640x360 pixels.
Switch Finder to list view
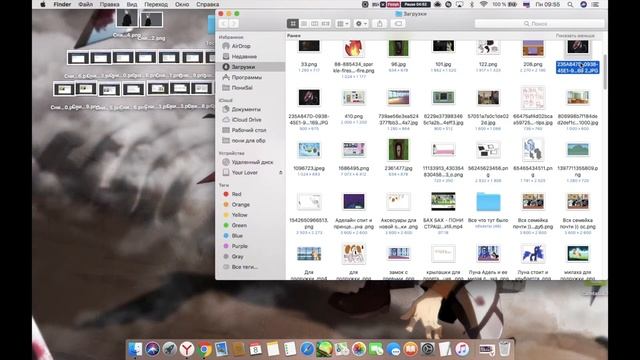click(x=304, y=24)
